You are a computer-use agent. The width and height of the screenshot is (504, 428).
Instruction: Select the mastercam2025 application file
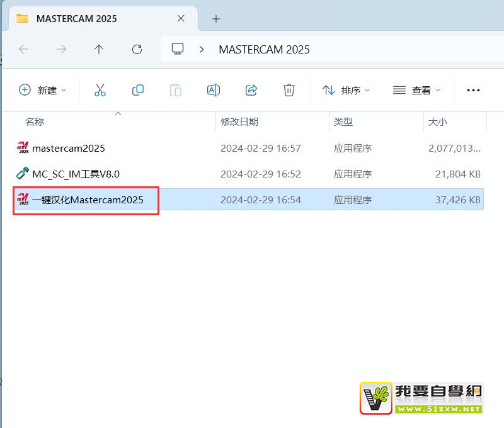pyautogui.click(x=68, y=149)
